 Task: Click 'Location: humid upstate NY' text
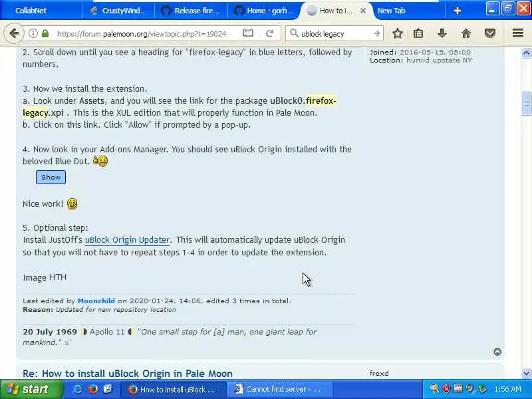click(x=421, y=61)
